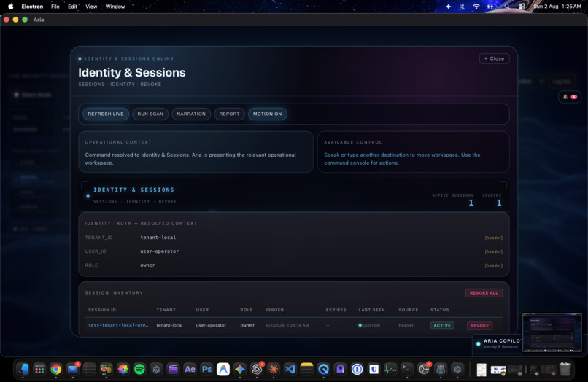Open the File menu
The width and height of the screenshot is (588, 382).
click(55, 7)
